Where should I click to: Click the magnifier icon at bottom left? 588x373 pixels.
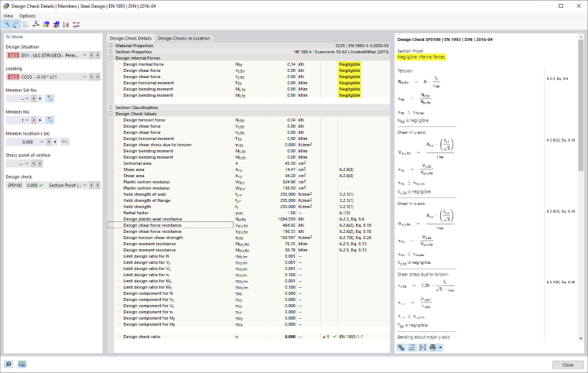(9, 364)
